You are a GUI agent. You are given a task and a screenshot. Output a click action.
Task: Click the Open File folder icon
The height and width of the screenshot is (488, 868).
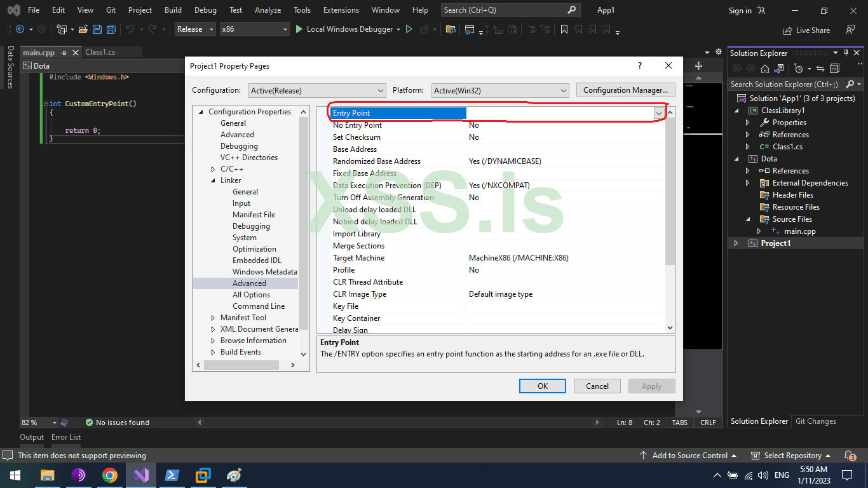tap(83, 29)
